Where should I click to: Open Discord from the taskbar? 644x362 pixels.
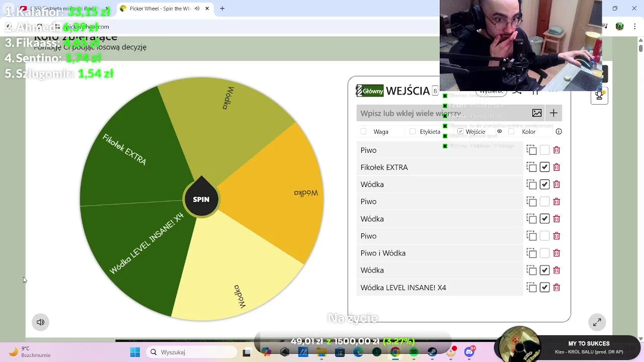(x=469, y=352)
